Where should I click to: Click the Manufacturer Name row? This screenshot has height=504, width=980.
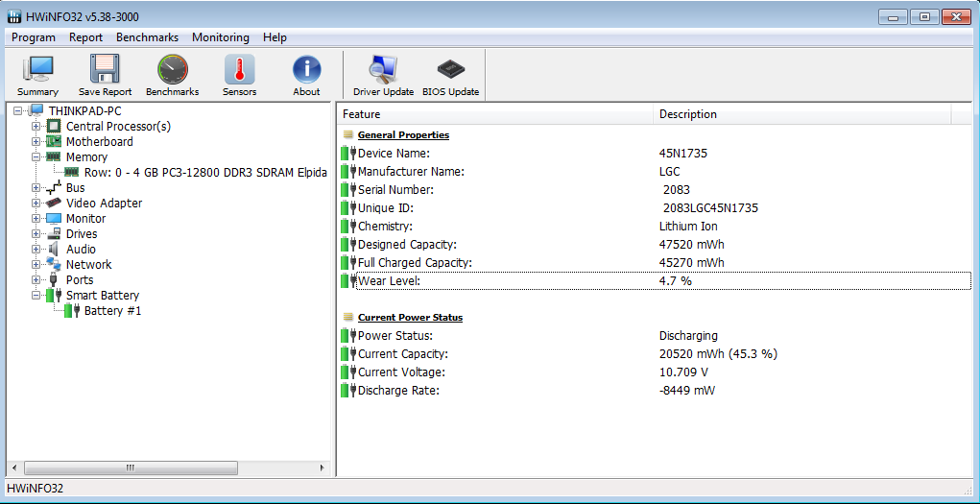(656, 171)
